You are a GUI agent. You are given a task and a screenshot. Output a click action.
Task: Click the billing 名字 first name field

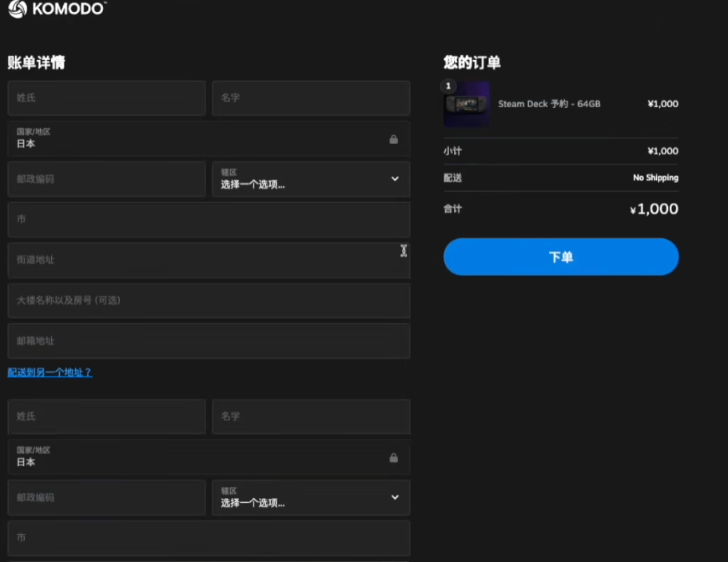(311, 98)
